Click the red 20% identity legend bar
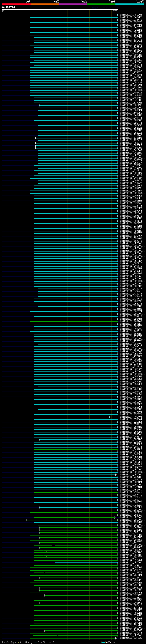Viewport: 146px width, 644px height. pyautogui.click(x=16, y=4)
